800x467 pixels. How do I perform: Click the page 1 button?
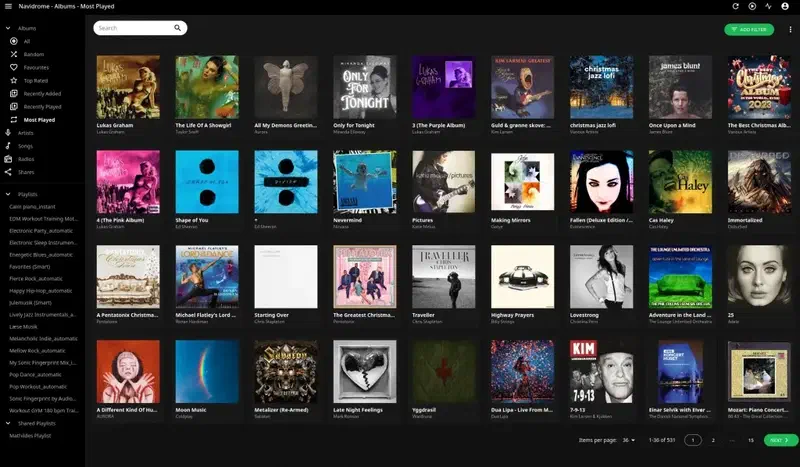click(692, 440)
